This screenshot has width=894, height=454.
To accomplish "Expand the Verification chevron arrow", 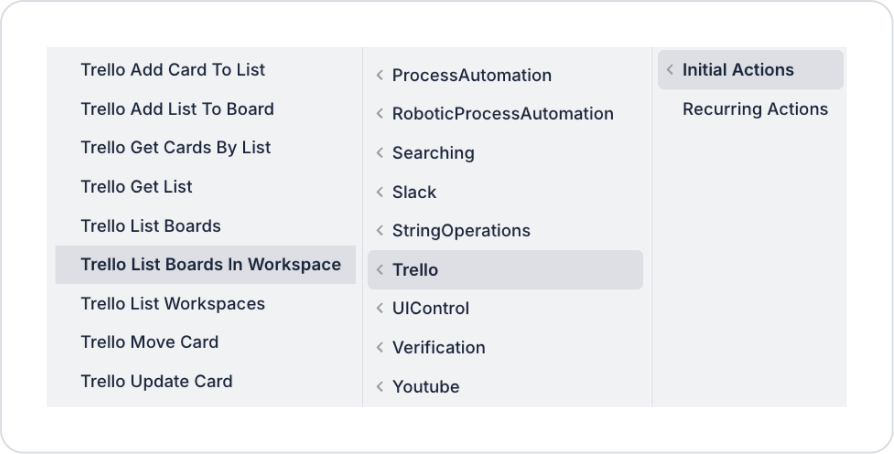I will [x=380, y=347].
